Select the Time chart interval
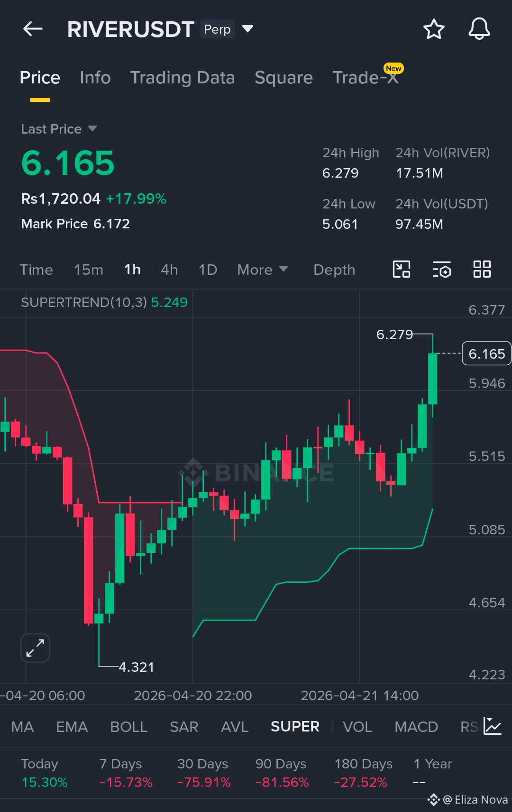The height and width of the screenshot is (812, 512). 37,270
